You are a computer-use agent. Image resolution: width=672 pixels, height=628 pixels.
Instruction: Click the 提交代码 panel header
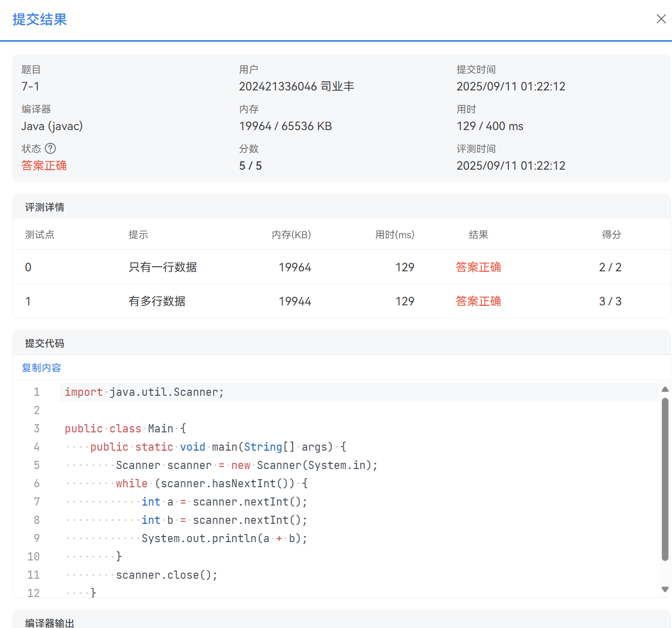click(x=43, y=343)
